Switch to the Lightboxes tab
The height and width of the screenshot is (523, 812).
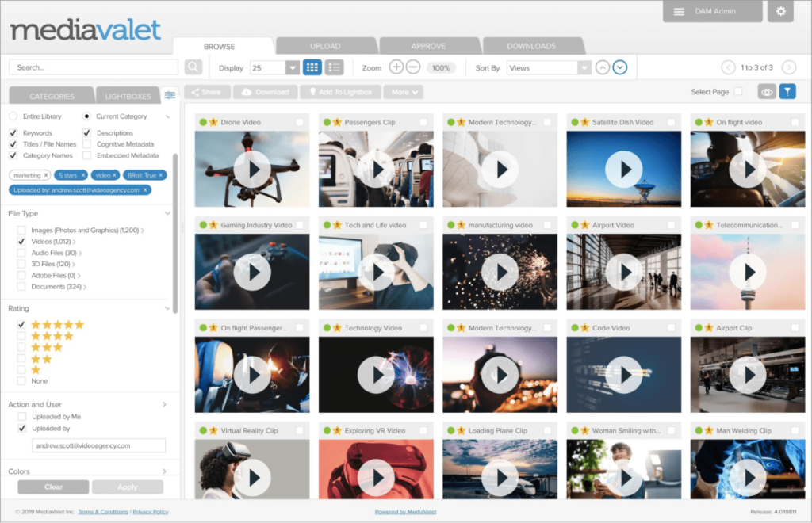tap(128, 96)
